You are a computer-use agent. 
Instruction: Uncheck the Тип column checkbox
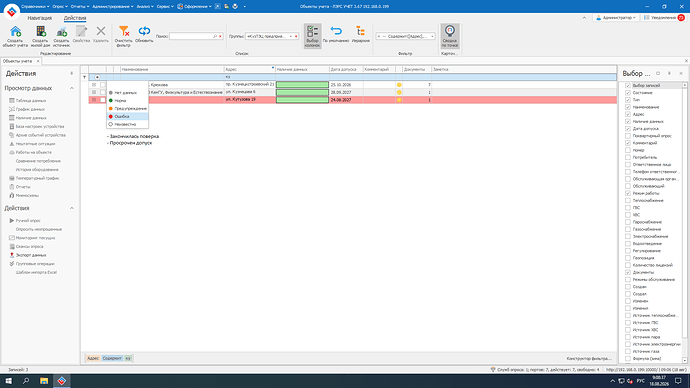pyautogui.click(x=628, y=100)
